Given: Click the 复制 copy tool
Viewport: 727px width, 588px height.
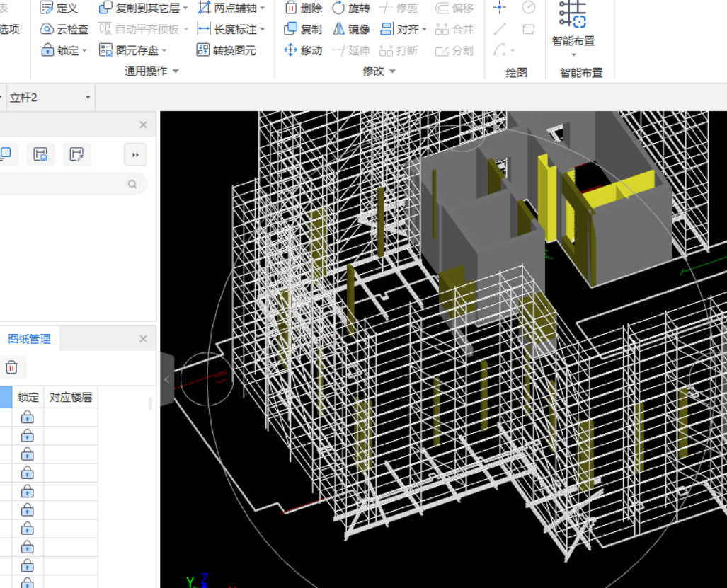Looking at the screenshot, I should pos(303,29).
